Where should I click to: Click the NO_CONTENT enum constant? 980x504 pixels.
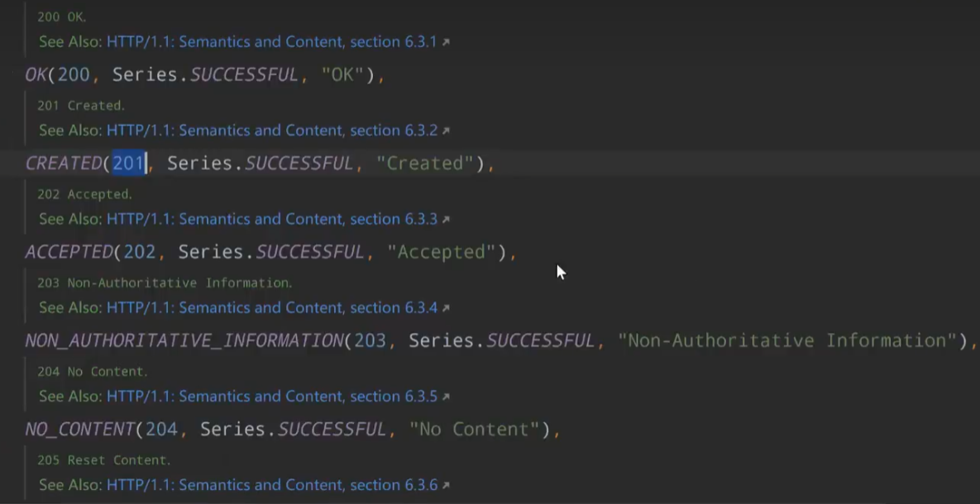point(79,430)
